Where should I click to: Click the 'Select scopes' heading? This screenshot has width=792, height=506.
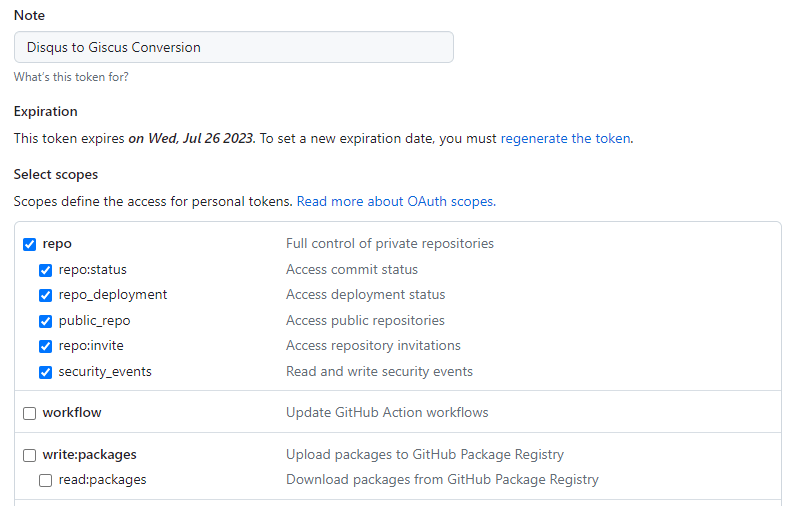[56, 175]
